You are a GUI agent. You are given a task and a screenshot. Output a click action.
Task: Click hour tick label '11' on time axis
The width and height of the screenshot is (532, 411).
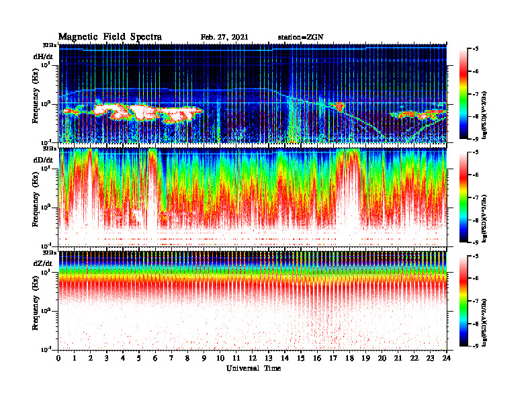tap(236, 358)
